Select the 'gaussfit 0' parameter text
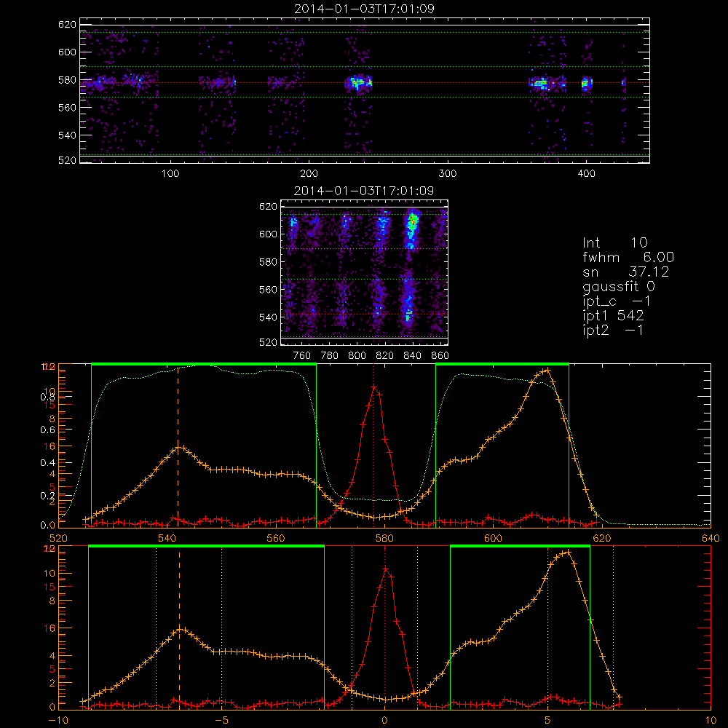The height and width of the screenshot is (728, 728). (619, 286)
